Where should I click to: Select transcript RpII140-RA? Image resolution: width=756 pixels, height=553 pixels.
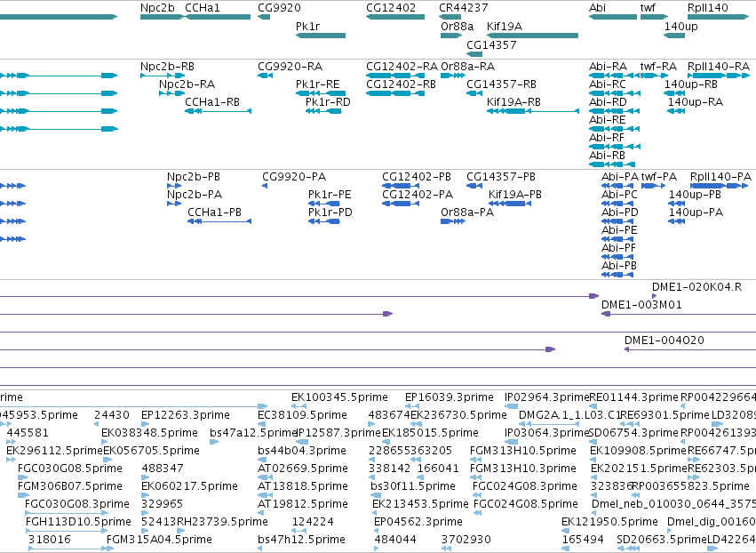coord(719,76)
